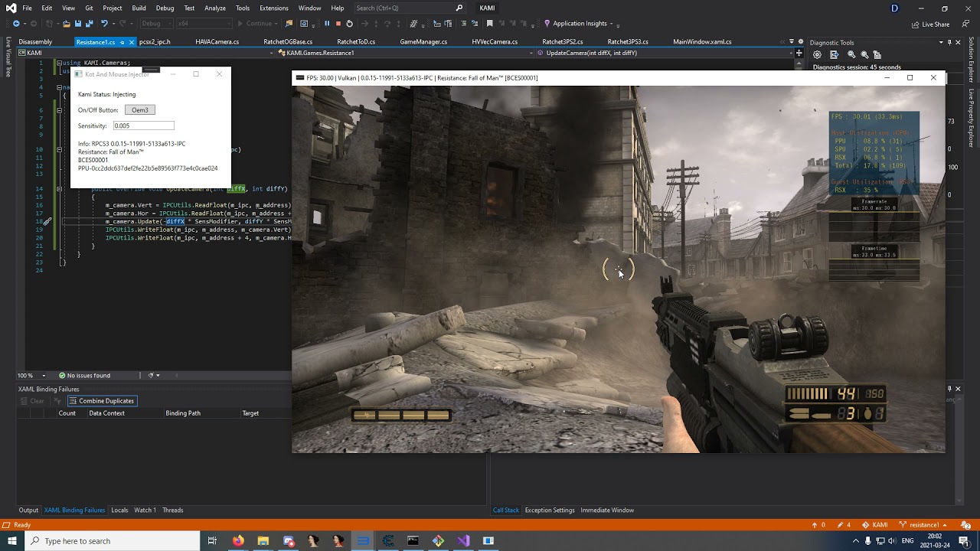Switch to the pcsx2_ipc.h tab
Image resolution: width=980 pixels, height=551 pixels.
(155, 42)
